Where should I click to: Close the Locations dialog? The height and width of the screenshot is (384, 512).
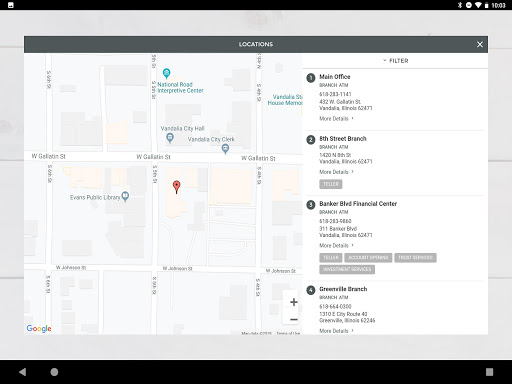[480, 44]
